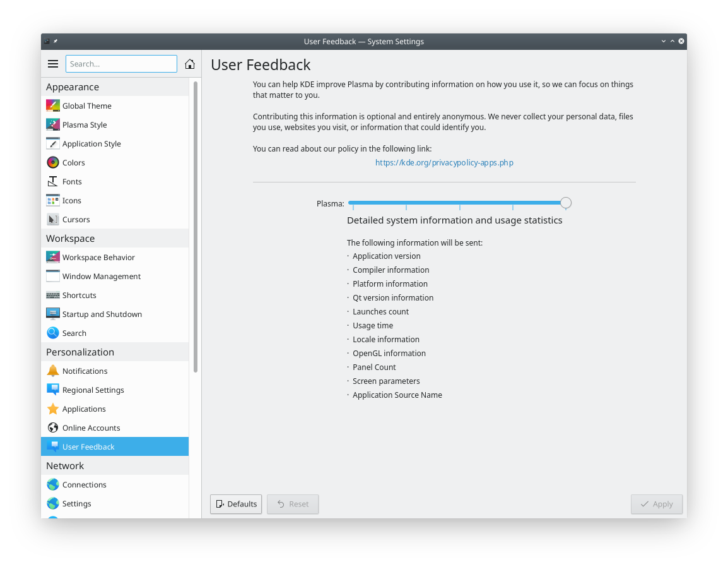Image resolution: width=728 pixels, height=567 pixels.
Task: Click the home icon beside search
Action: coord(189,64)
